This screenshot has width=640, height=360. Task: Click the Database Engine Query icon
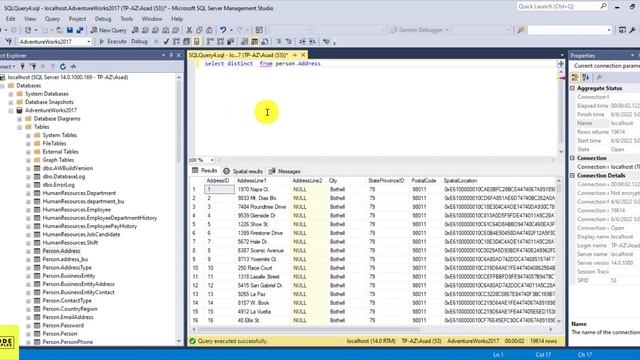pyautogui.click(x=135, y=30)
